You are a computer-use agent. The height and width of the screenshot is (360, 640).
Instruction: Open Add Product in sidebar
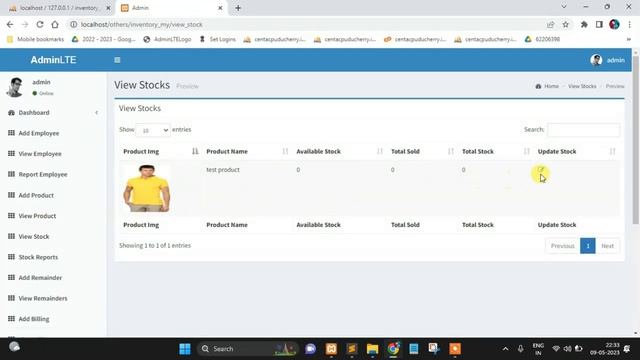(x=36, y=195)
